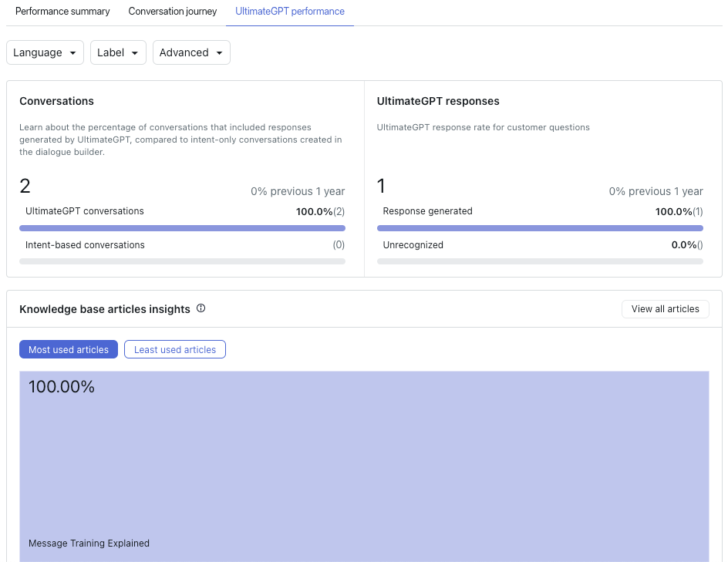The width and height of the screenshot is (728, 562).
Task: Select the UltimateGPT performance tab
Action: click(290, 11)
